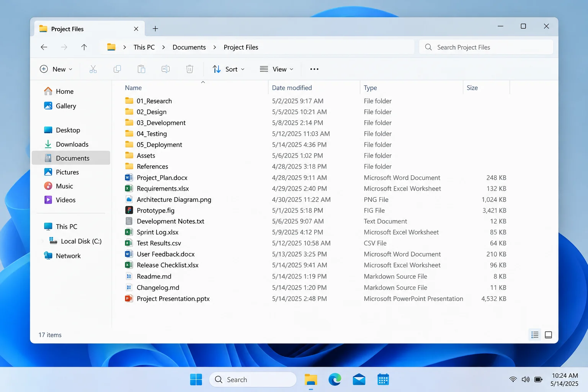588x392 pixels.
Task: Add a new tab with plus button
Action: click(x=155, y=29)
